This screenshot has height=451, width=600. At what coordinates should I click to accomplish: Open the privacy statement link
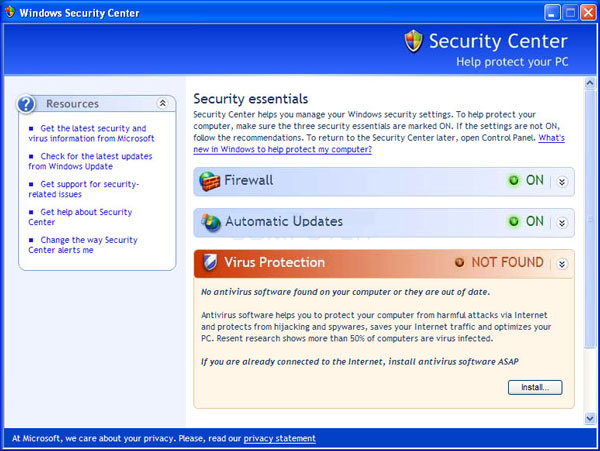pos(280,438)
